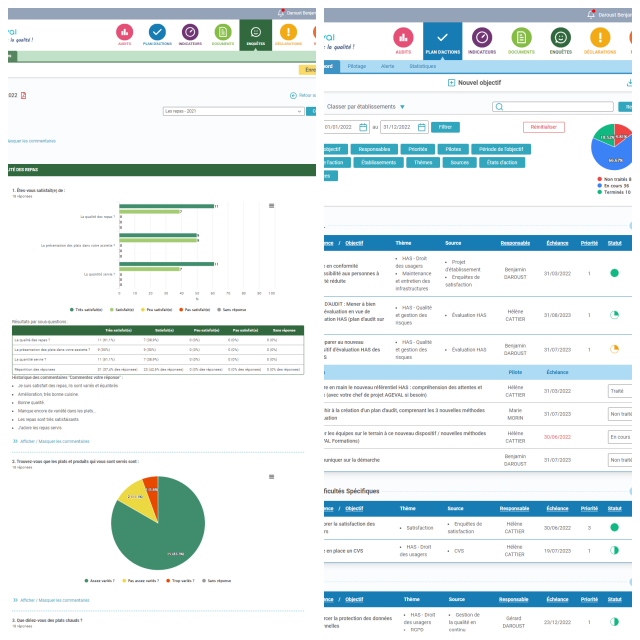640x640 pixels.
Task: Open Indicateurs icon in right panel navigation
Action: [482, 38]
